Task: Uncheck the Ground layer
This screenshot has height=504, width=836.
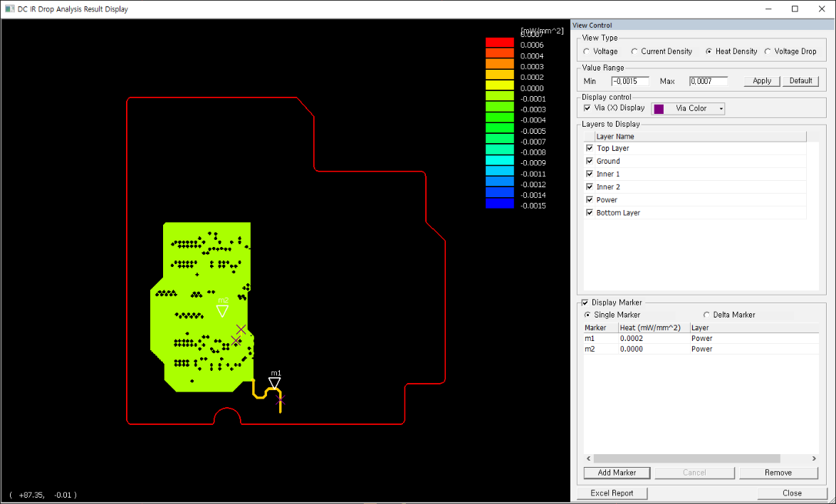Action: (589, 161)
